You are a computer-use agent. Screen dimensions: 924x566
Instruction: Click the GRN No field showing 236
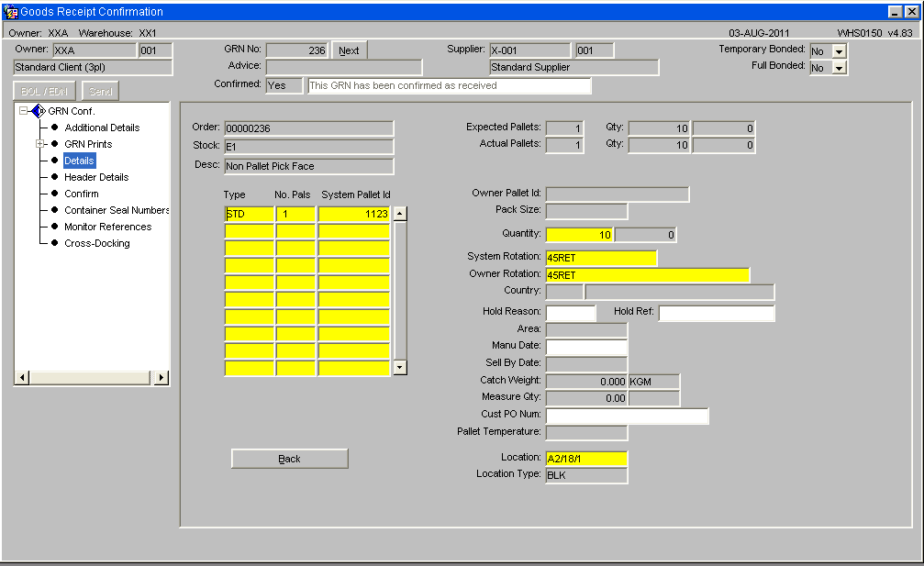[297, 50]
